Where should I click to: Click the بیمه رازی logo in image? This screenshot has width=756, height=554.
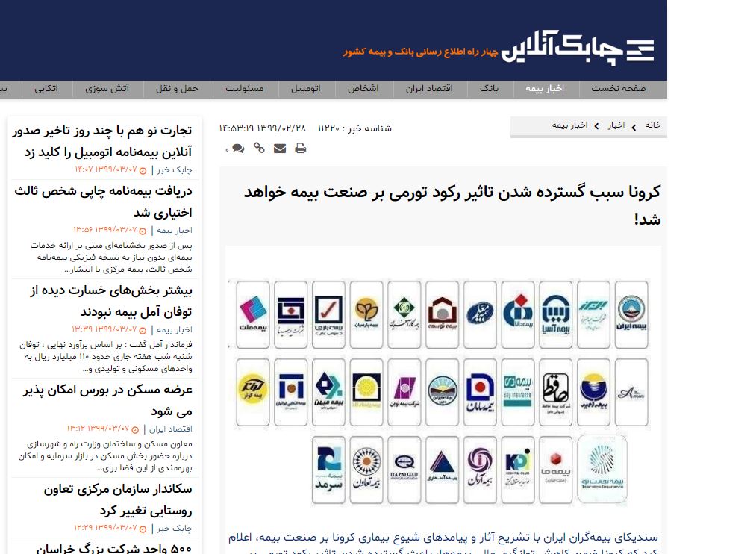tap(328, 314)
